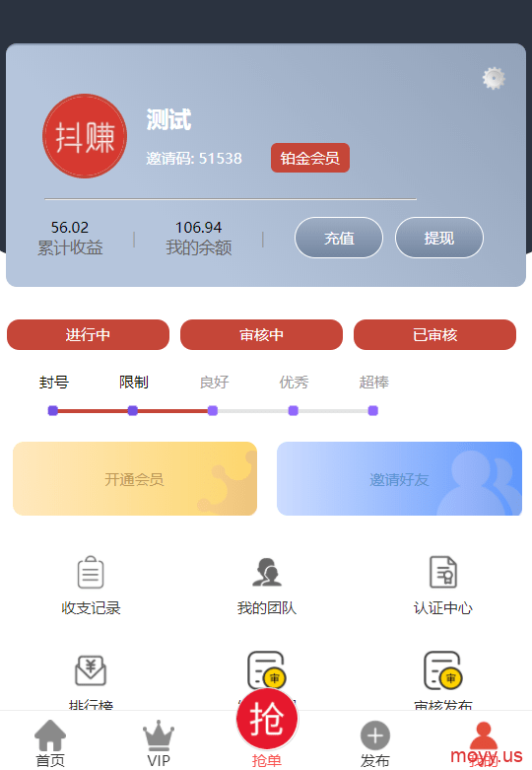Click the 提现 withdraw button
Screen dimensions: 532x770
click(x=439, y=238)
